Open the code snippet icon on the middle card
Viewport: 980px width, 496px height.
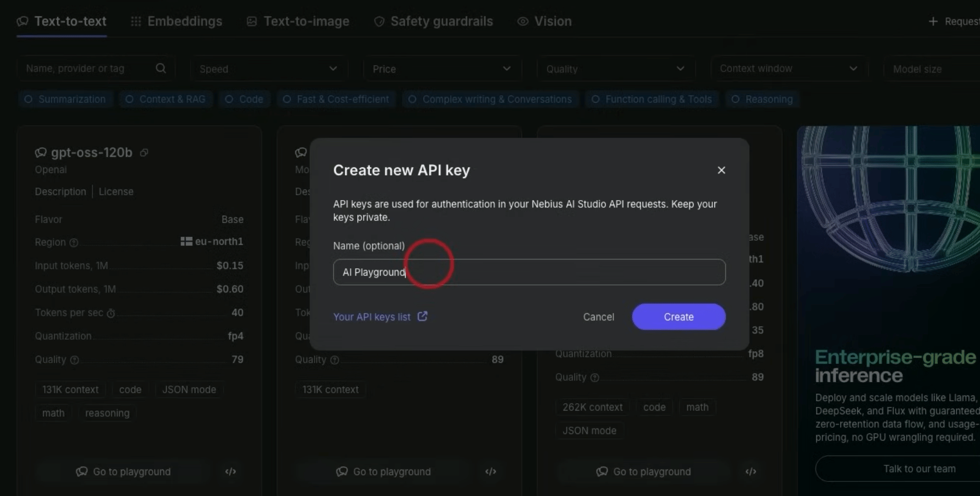[x=491, y=472]
